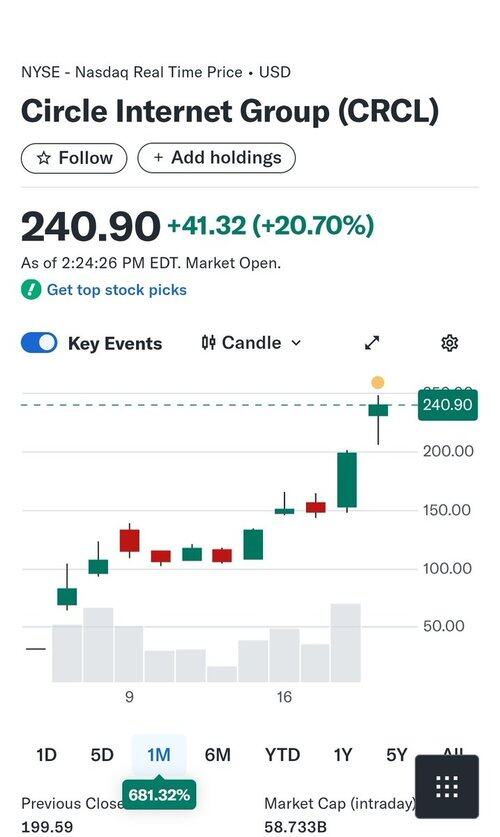The height and width of the screenshot is (837, 500).
Task: Open the grid menu button
Action: click(447, 786)
